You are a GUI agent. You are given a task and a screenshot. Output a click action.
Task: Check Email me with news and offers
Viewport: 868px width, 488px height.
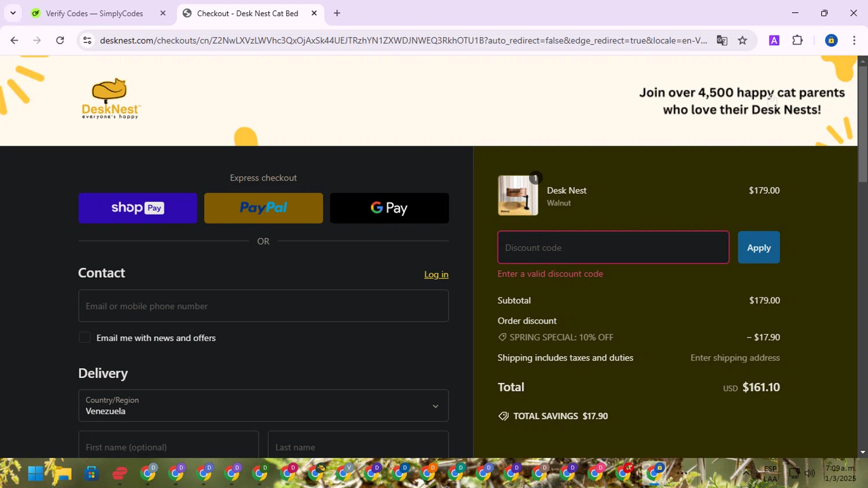tap(84, 337)
